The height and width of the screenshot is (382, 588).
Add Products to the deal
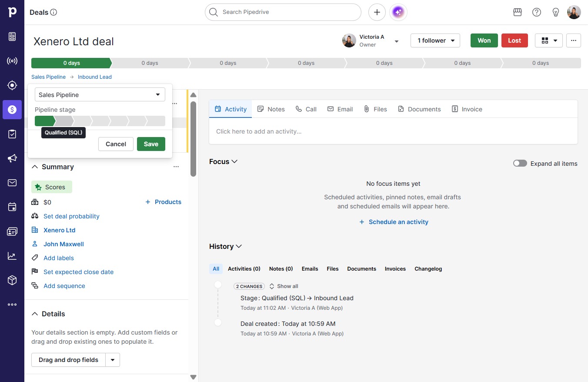[163, 202]
